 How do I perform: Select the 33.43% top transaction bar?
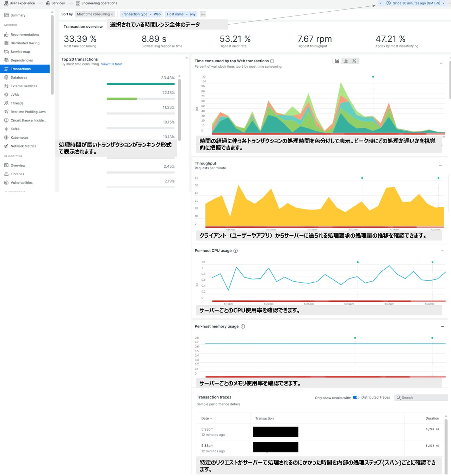coord(141,84)
